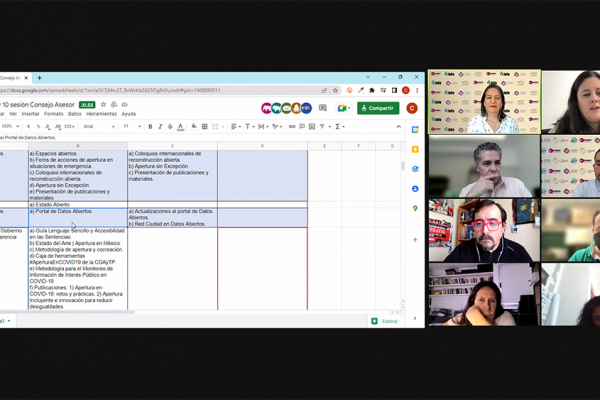Click the merge cells icon
600x400 pixels.
coord(215,126)
